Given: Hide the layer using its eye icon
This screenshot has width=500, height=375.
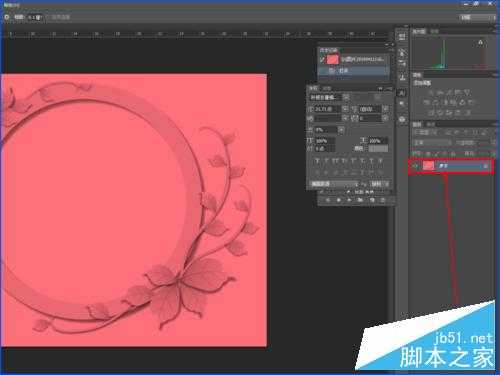Looking at the screenshot, I should 415,166.
